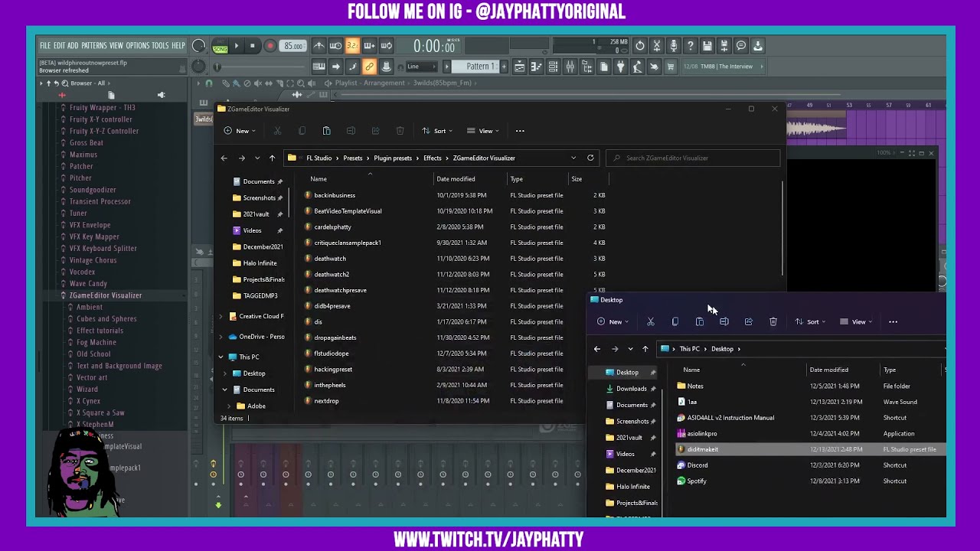Open the TOOLS menu
This screenshot has width=980, height=551.
[x=160, y=46]
